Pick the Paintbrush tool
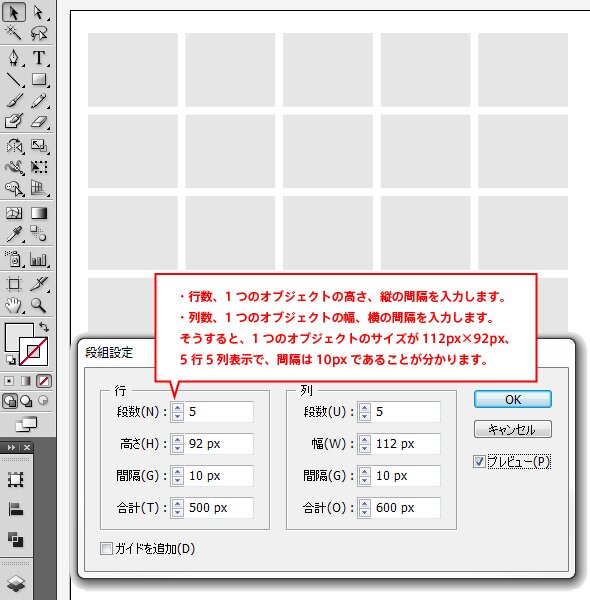The height and width of the screenshot is (600, 590). [14, 100]
